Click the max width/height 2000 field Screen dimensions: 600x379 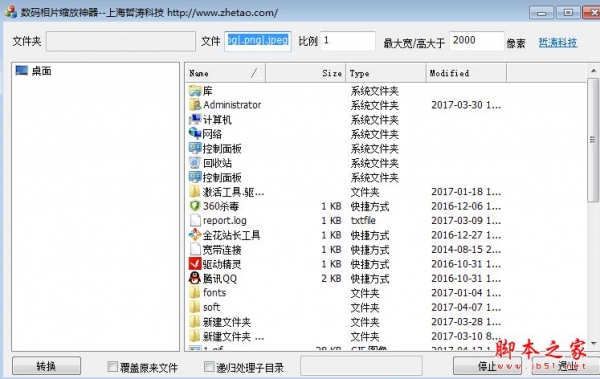coord(476,41)
